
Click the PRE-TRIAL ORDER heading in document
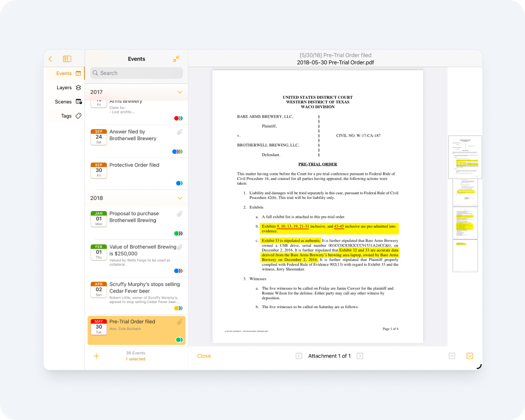click(318, 164)
